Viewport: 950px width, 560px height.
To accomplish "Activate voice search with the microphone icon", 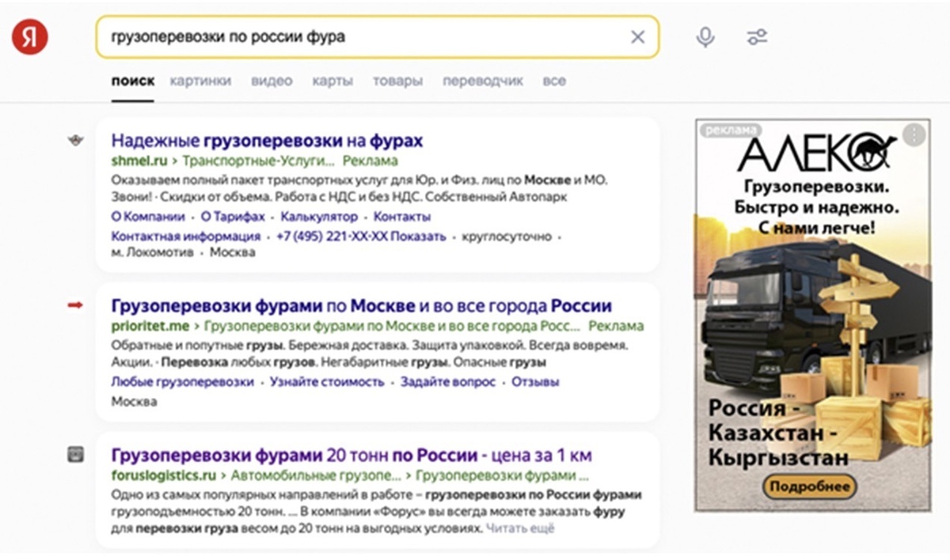I will point(705,36).
